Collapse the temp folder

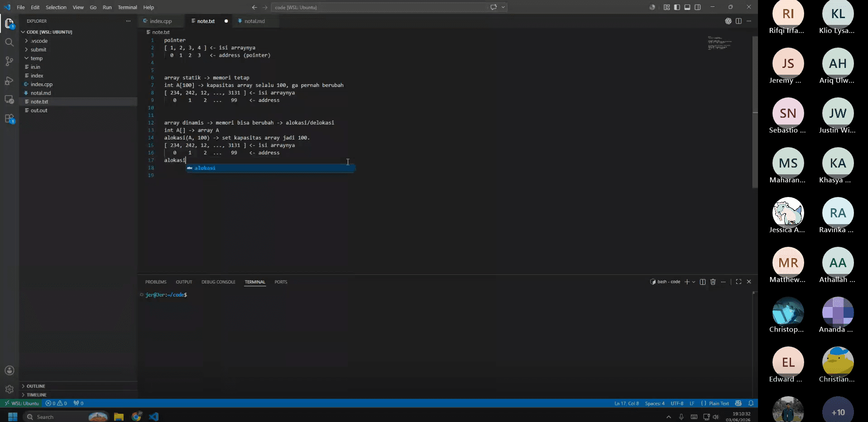pos(78,58)
